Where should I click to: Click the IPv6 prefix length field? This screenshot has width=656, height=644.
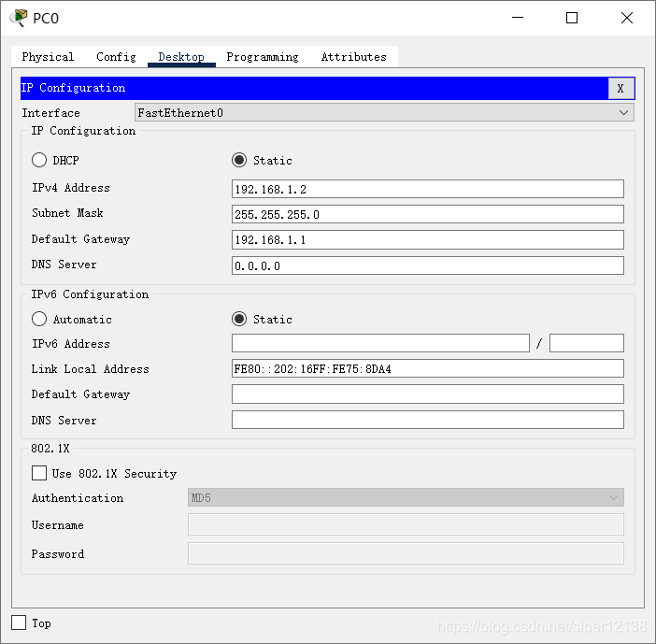(x=587, y=343)
